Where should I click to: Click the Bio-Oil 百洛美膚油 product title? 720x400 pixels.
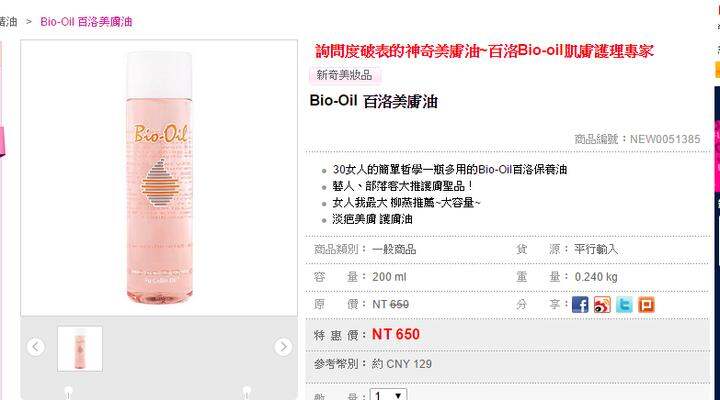coord(373,101)
